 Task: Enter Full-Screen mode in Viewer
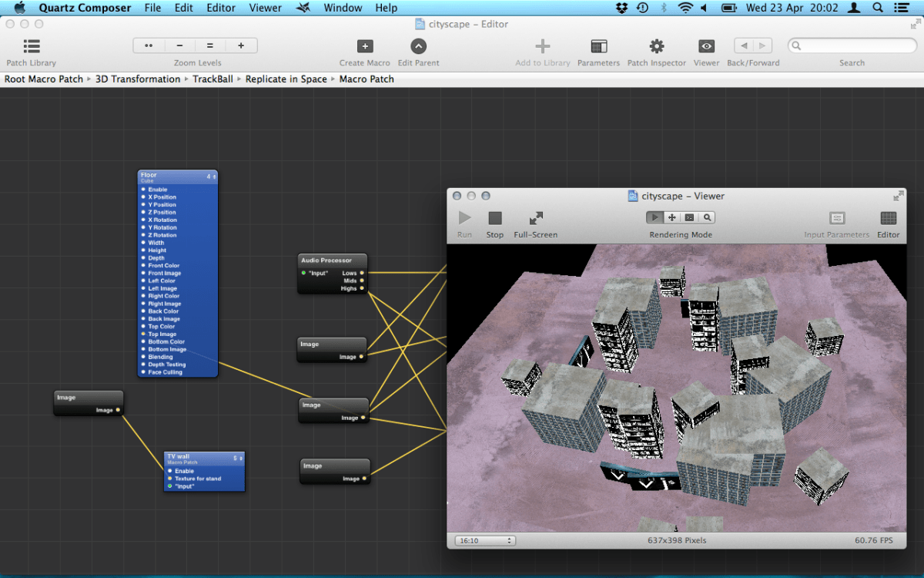tap(536, 219)
